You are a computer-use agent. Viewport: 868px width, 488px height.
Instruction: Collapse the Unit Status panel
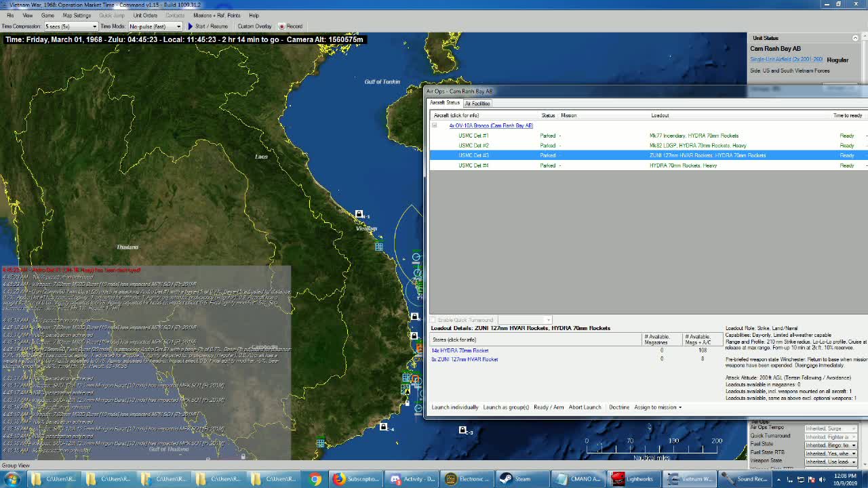(854, 38)
